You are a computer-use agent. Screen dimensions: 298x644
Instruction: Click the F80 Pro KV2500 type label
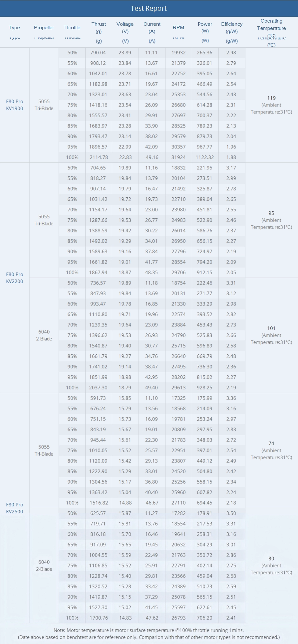pos(15,508)
